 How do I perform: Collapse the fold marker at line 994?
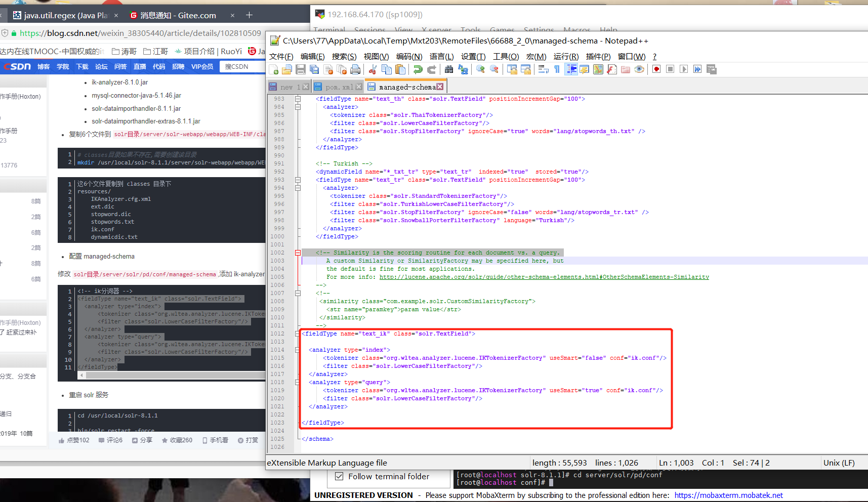point(298,188)
